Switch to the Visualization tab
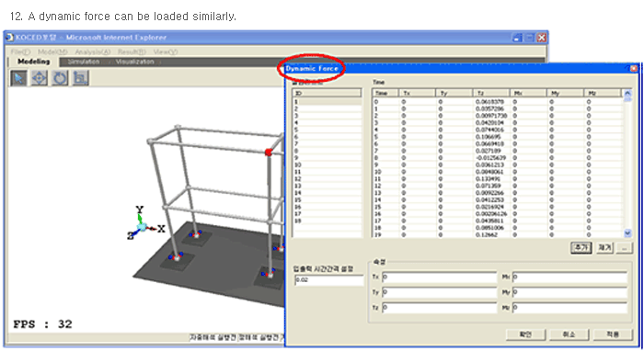 (x=134, y=62)
